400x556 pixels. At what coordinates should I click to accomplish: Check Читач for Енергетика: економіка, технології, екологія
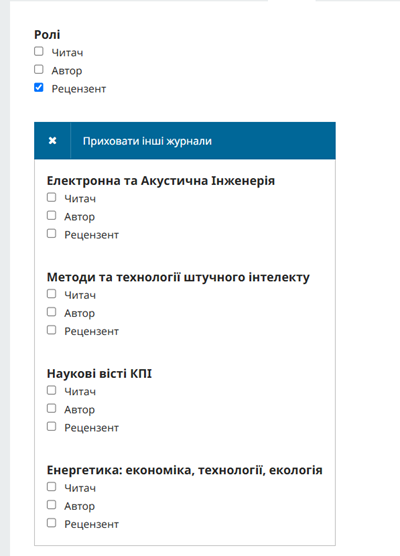click(51, 486)
